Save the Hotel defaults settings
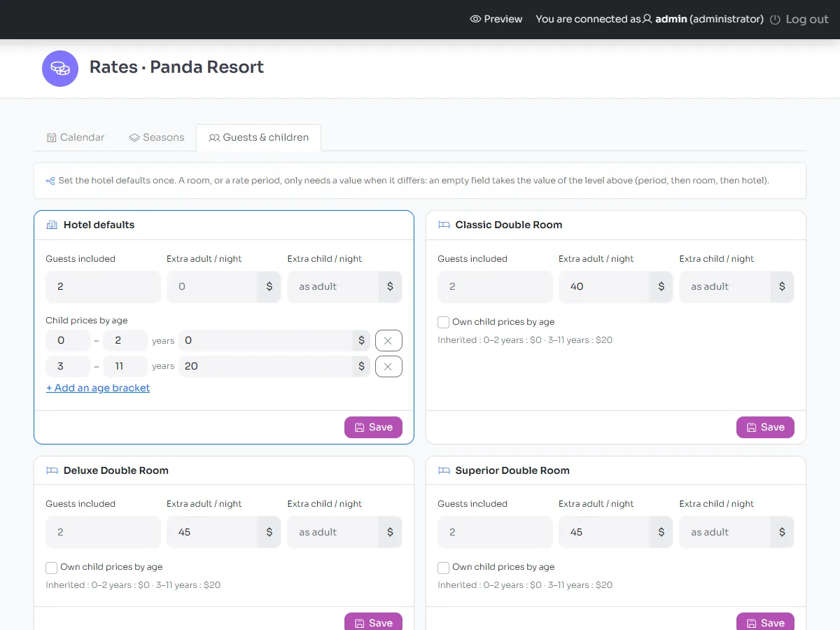This screenshot has width=840, height=630. point(373,427)
